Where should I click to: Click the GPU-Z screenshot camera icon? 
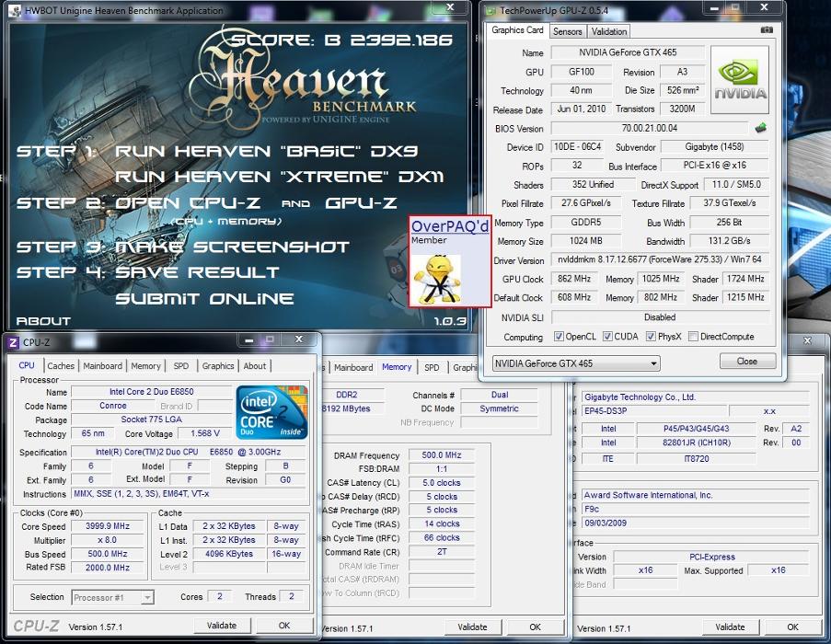coord(767,30)
